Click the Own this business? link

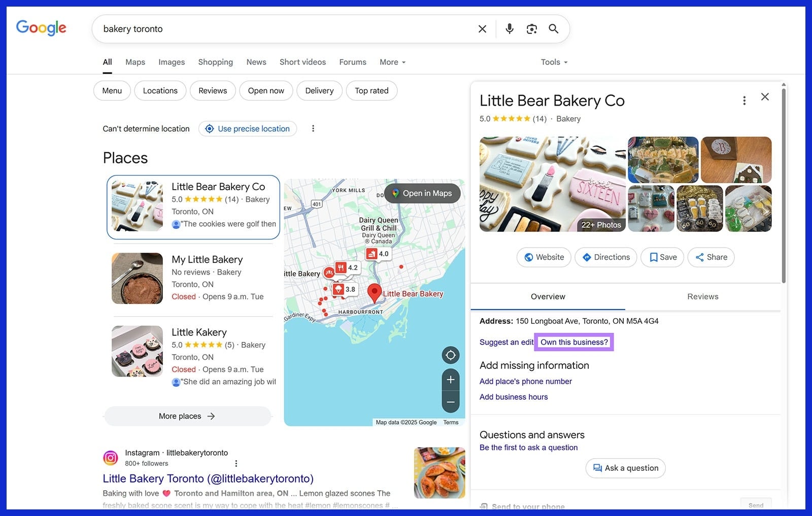573,342
